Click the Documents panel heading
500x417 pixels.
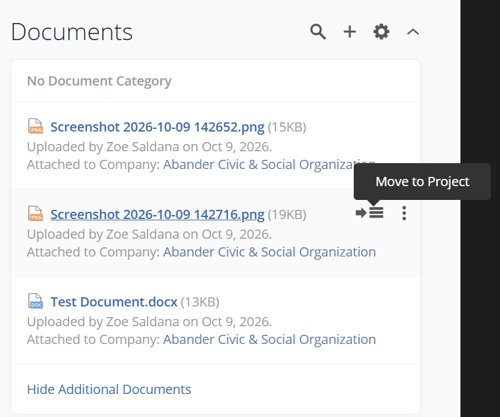(72, 32)
